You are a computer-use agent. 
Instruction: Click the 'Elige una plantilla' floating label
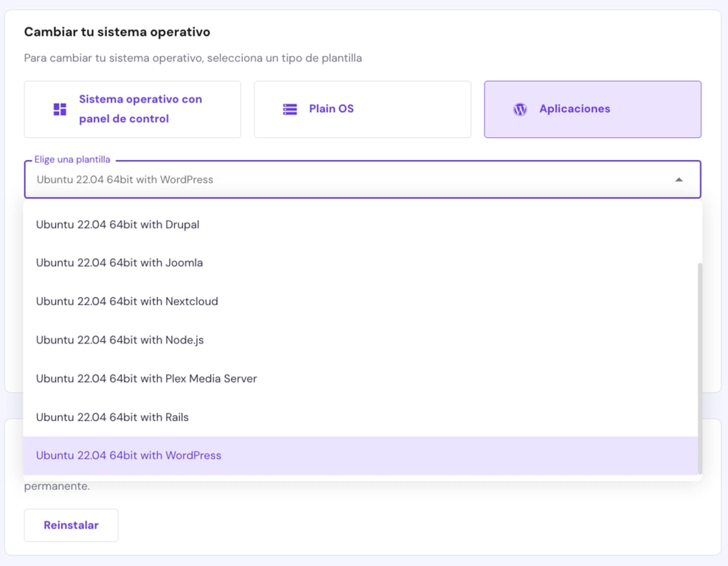coord(72,160)
